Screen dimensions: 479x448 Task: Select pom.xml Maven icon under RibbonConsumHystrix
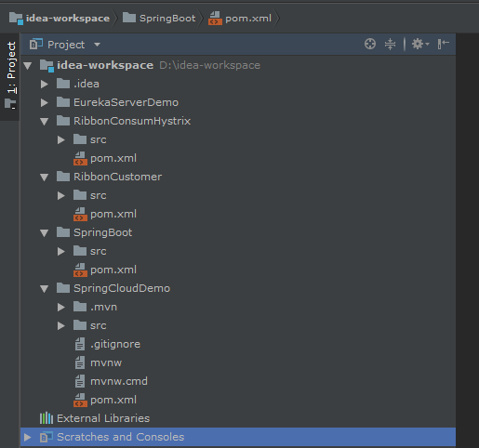coord(80,158)
